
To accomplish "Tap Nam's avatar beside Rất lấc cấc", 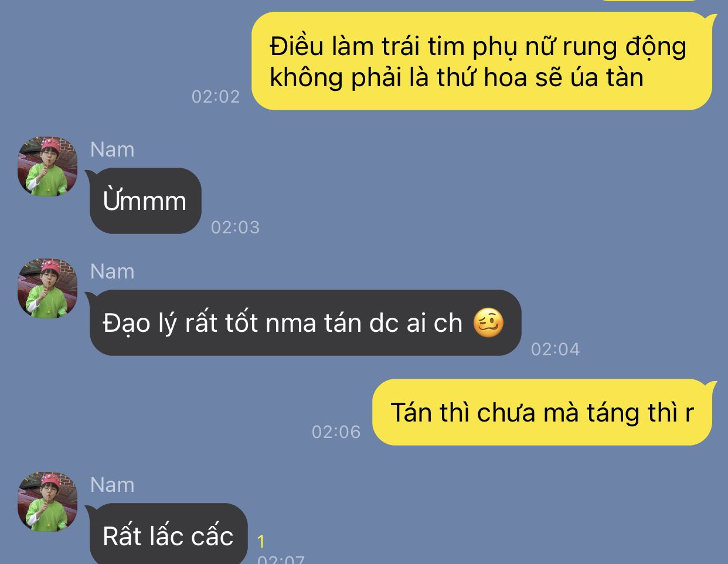I will tap(47, 502).
